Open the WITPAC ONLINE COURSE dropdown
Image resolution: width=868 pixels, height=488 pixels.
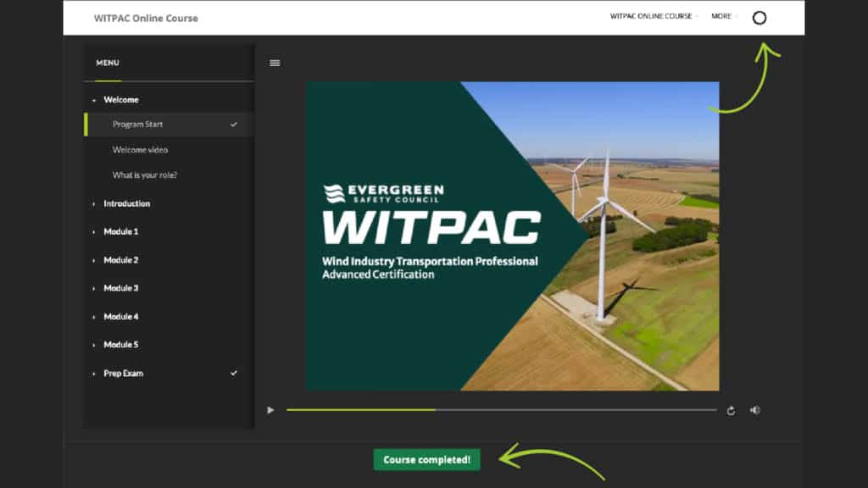(x=654, y=16)
